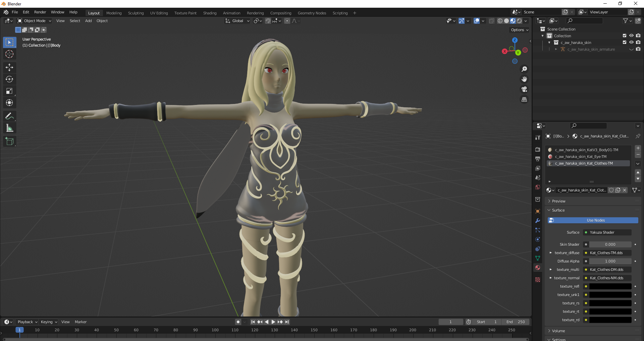Open the Playback dropdown in timeline
The height and width of the screenshot is (341, 644).
pos(28,322)
